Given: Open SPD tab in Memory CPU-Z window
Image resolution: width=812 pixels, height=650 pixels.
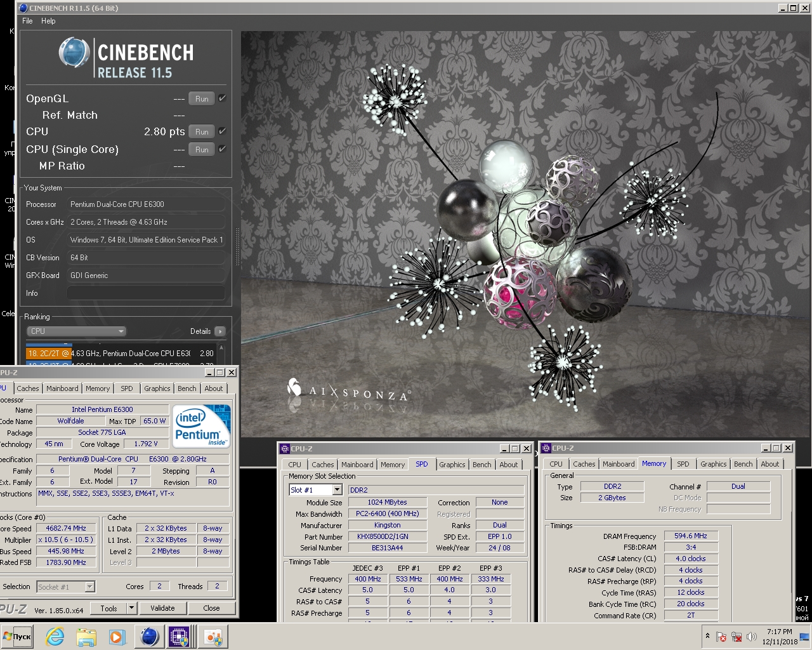Looking at the screenshot, I should (x=683, y=464).
